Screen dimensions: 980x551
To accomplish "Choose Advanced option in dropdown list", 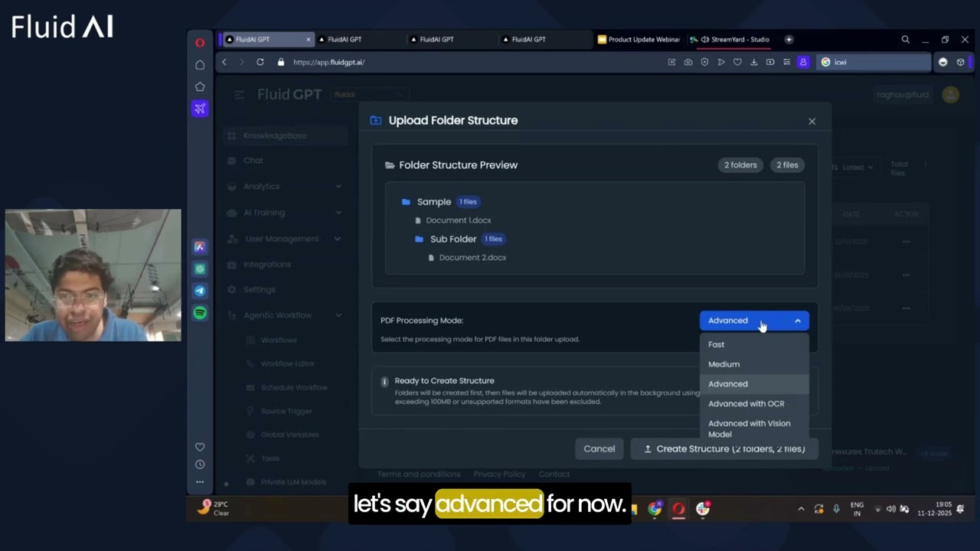I will (754, 384).
